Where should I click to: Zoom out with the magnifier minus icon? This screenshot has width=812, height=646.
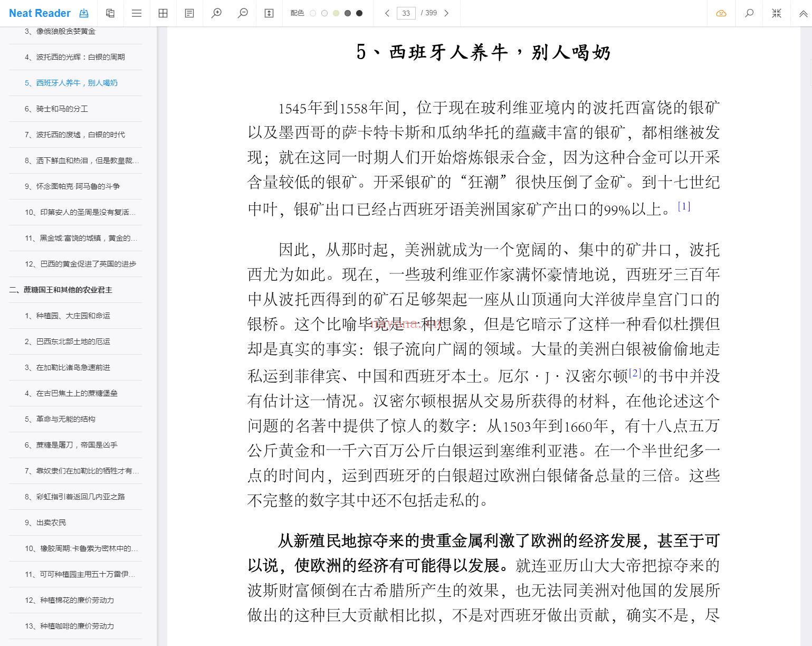click(243, 13)
